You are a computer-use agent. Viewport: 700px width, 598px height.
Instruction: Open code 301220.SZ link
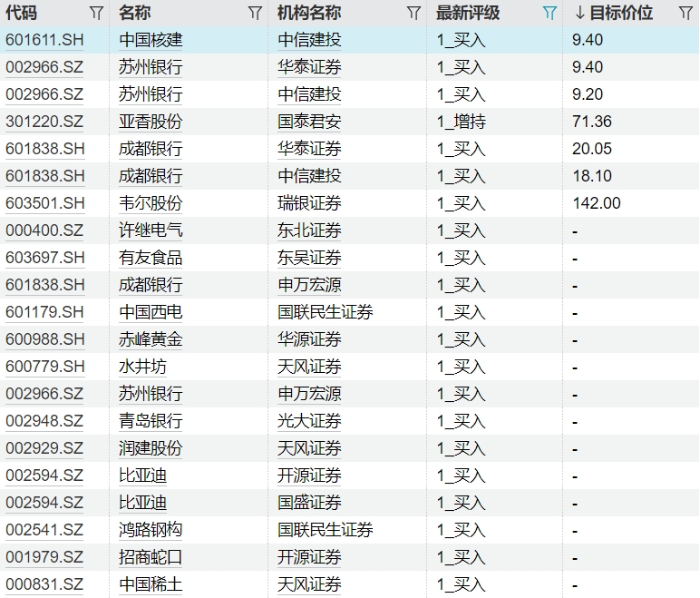pos(44,122)
